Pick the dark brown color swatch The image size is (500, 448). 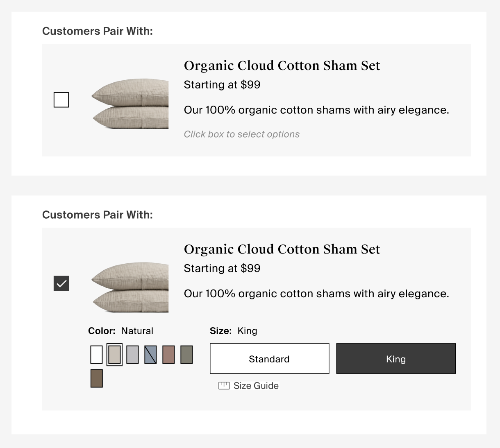click(96, 378)
